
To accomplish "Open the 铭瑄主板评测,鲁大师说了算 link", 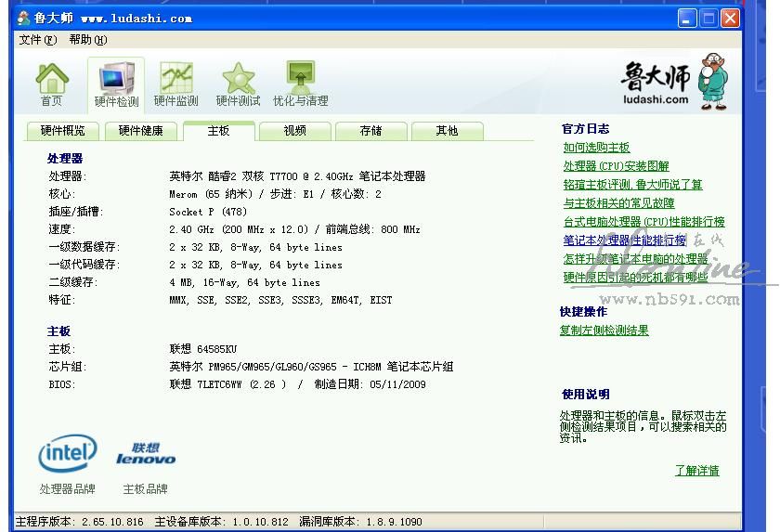I will tap(632, 185).
